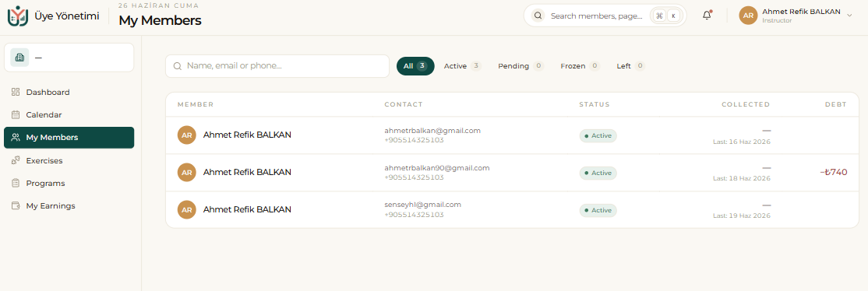Click the My Members people icon
This screenshot has height=291, width=868.
(16, 137)
